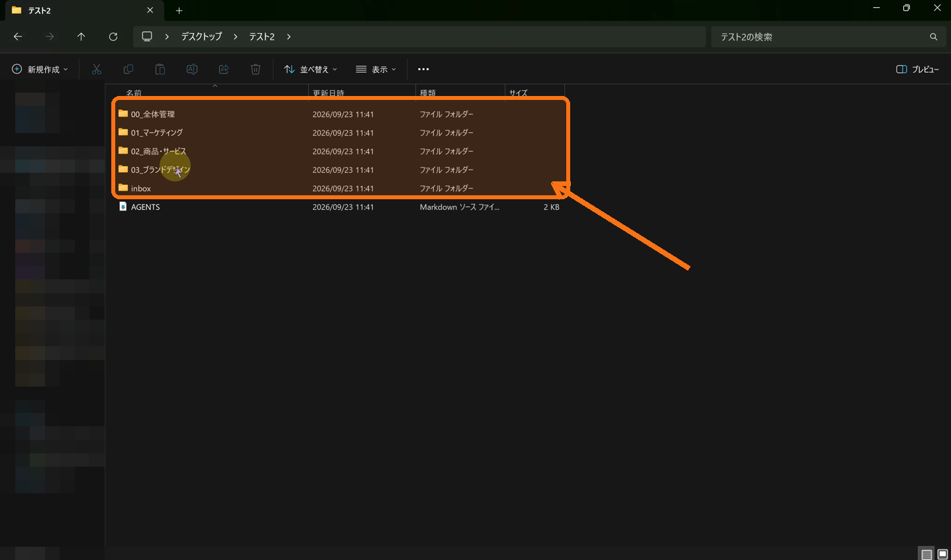Screen dimensions: 951x560
Task: Click the Cut scissors icon
Action: click(97, 69)
